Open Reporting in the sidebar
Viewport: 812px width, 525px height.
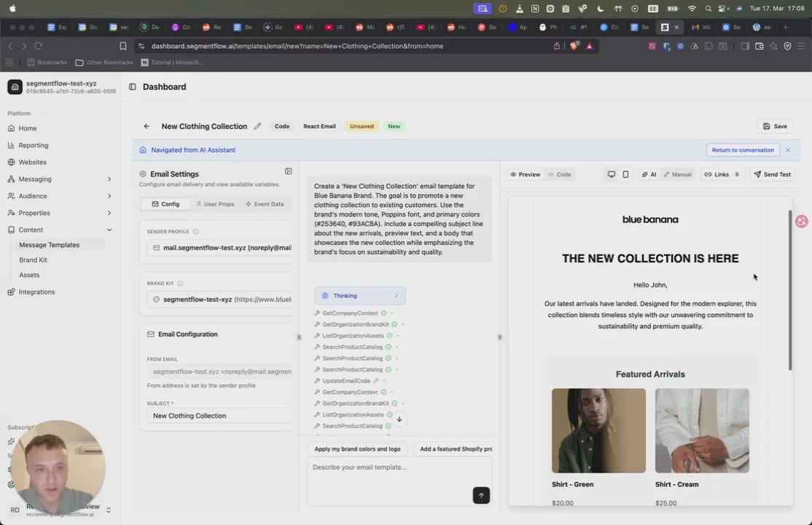(x=33, y=145)
